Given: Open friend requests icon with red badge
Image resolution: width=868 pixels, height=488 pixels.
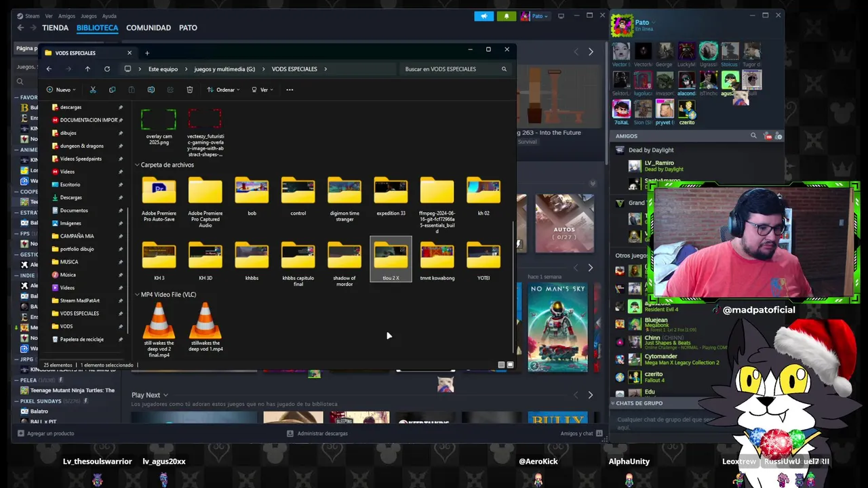Looking at the screenshot, I should point(768,136).
